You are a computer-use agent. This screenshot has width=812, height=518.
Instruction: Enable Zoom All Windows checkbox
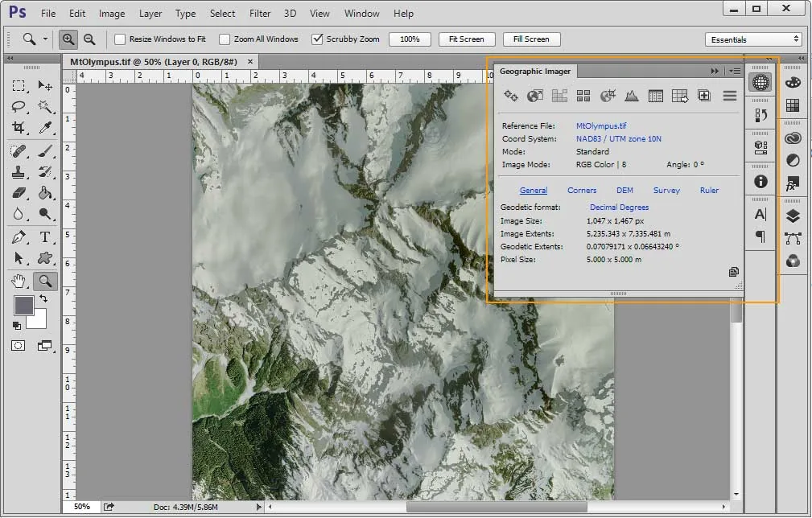[225, 39]
